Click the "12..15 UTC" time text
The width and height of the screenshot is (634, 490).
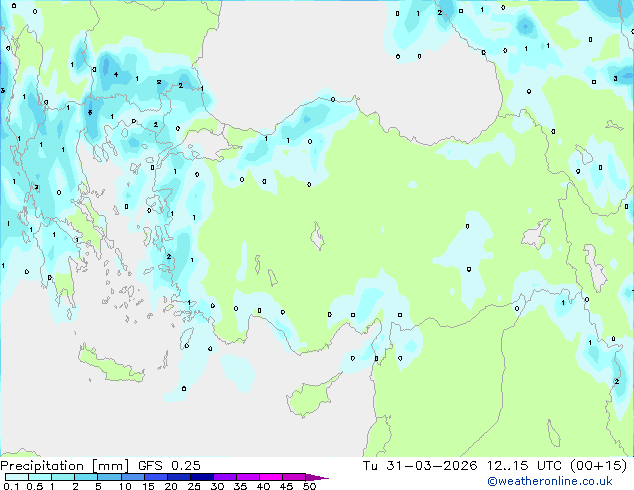click(x=524, y=466)
